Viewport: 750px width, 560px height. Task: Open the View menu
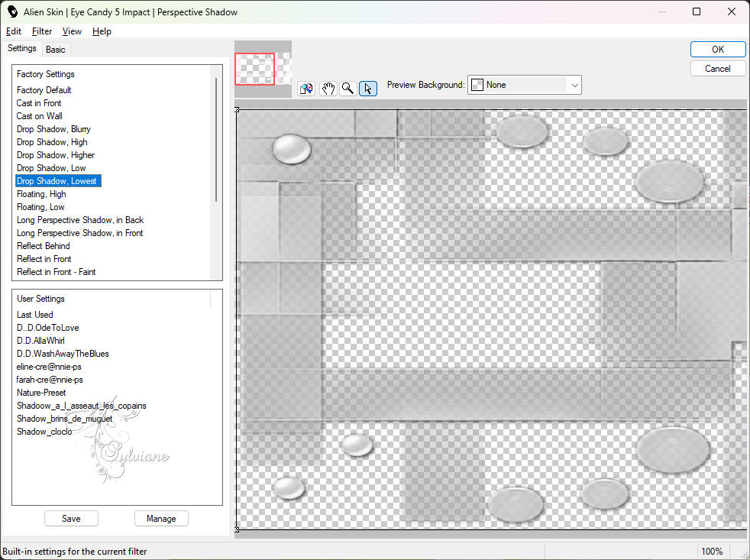(72, 31)
